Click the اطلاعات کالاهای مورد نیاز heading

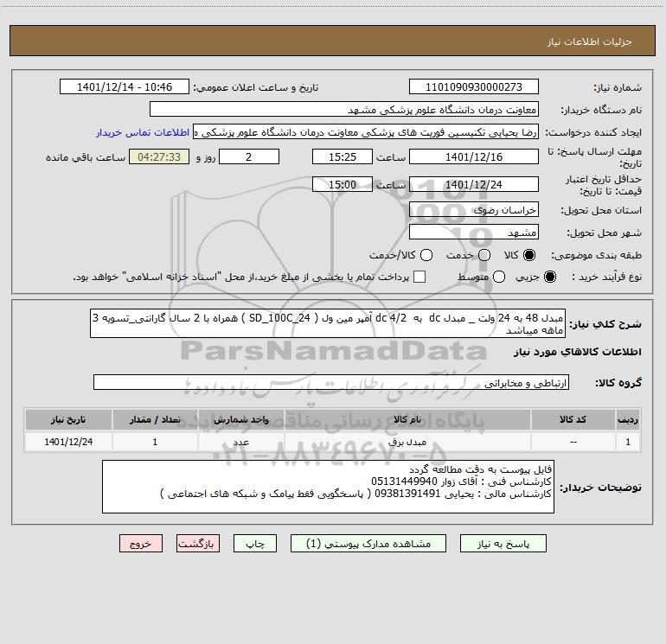pos(577,352)
